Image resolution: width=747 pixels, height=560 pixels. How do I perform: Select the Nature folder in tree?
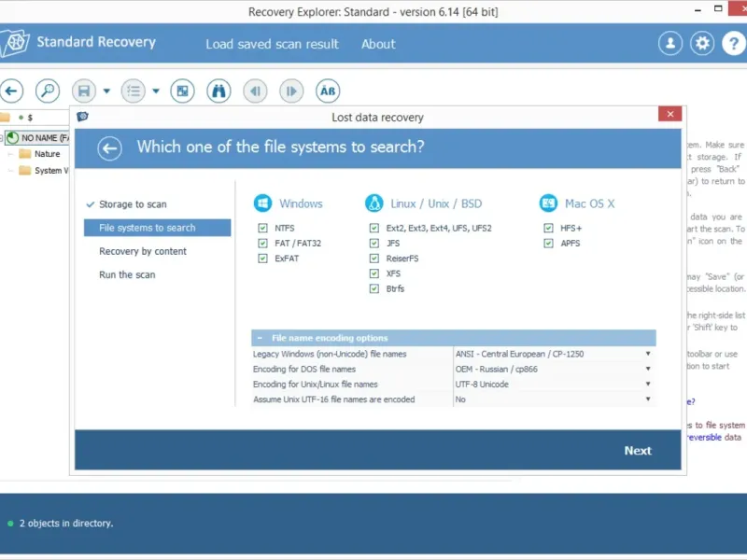(47, 154)
